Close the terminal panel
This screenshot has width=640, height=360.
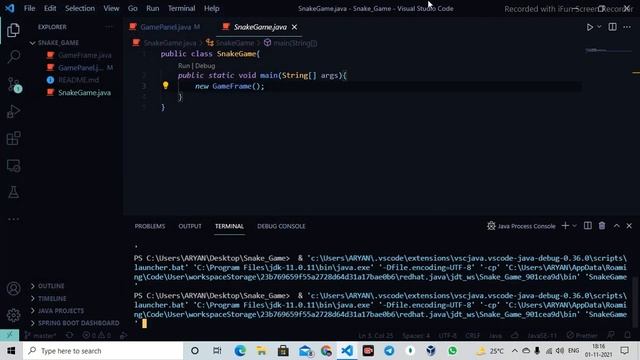(629, 226)
